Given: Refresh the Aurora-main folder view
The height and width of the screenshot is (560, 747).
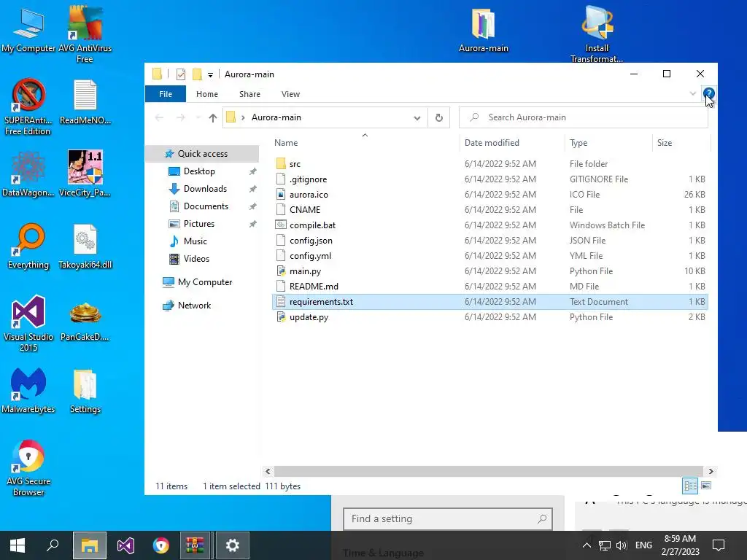Looking at the screenshot, I should (x=438, y=117).
